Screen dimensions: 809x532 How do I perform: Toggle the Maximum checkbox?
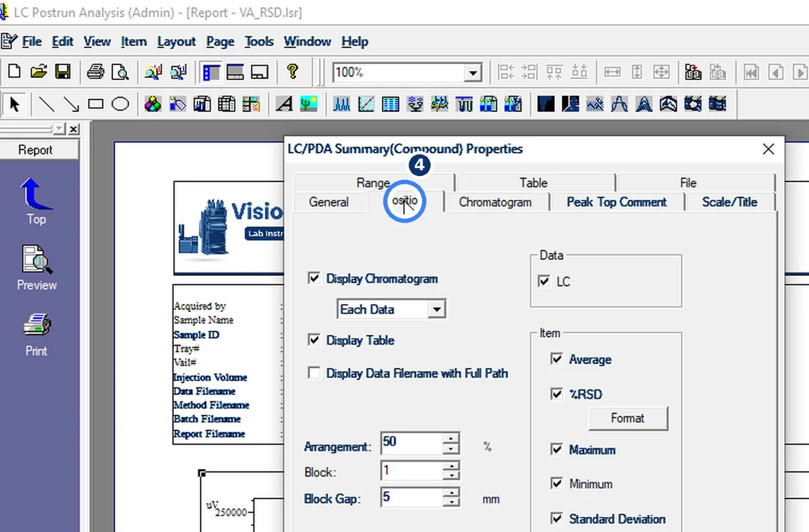[x=556, y=450]
